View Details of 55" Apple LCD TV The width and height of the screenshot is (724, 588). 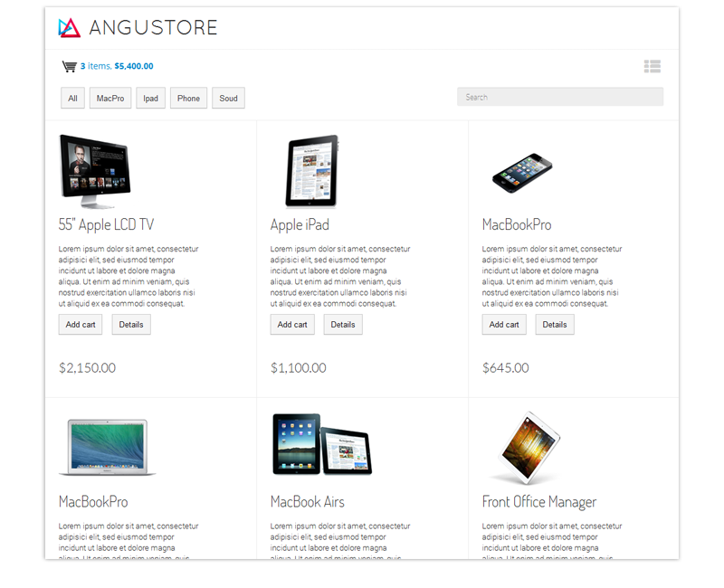(x=131, y=325)
